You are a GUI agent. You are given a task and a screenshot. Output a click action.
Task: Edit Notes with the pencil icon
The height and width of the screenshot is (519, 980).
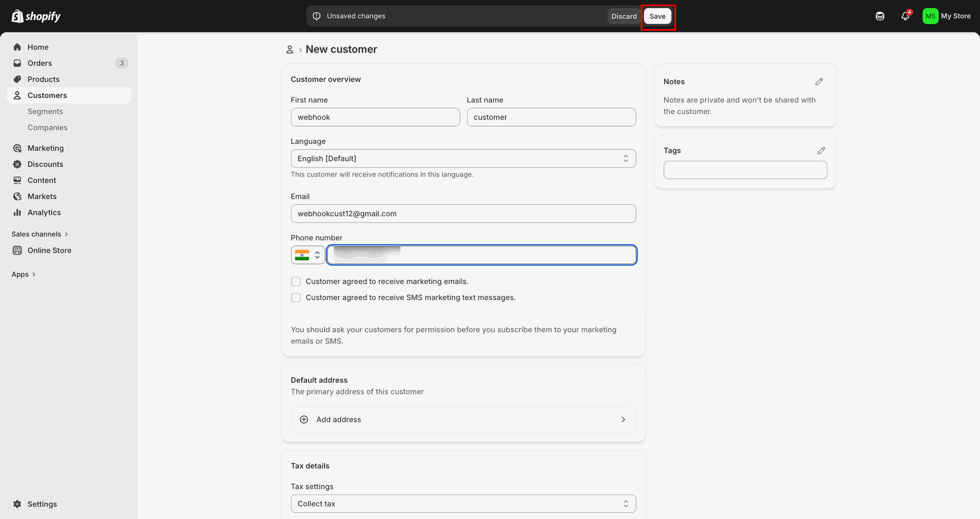pyautogui.click(x=819, y=82)
